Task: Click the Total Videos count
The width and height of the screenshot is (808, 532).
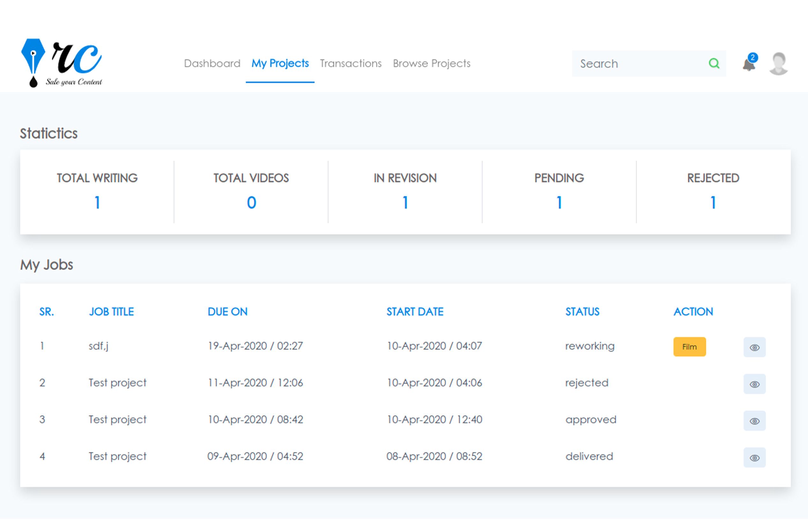Action: tap(251, 202)
